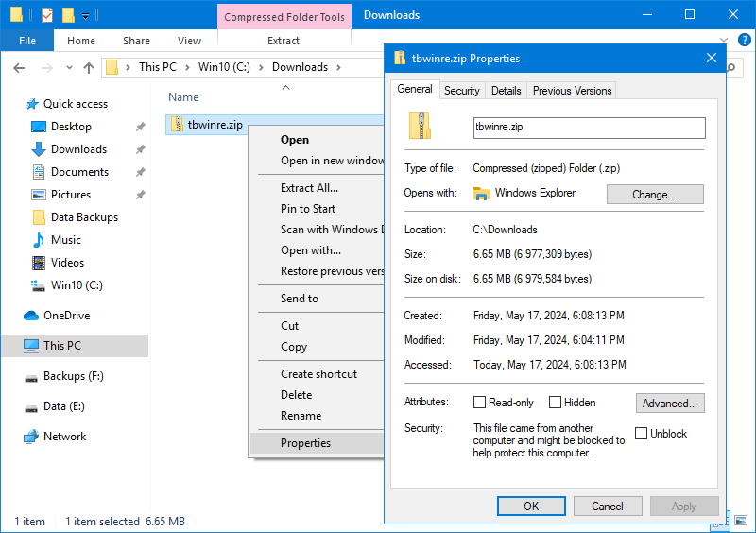Click the Documents icon in sidebar

coord(39,172)
